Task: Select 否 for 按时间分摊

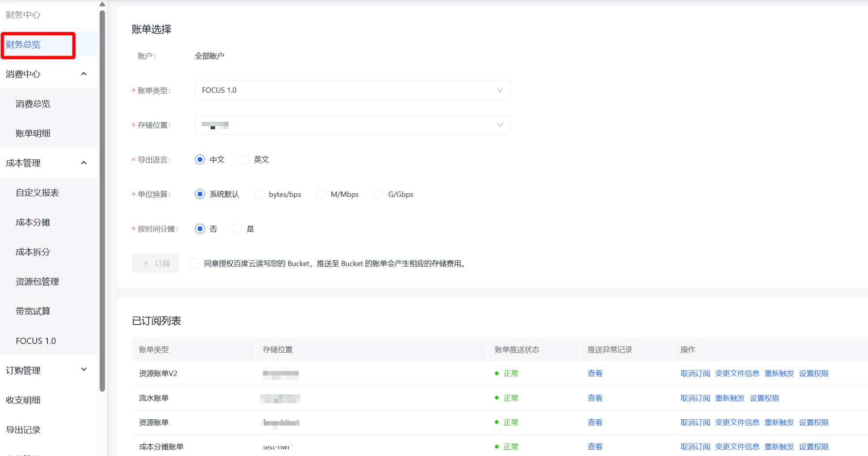Action: click(x=200, y=229)
